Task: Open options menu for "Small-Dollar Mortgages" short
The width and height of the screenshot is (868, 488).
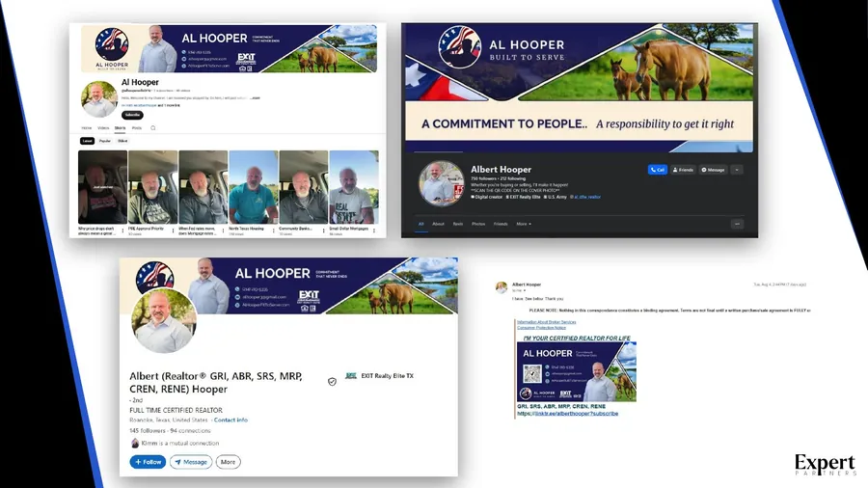Action: pos(374,230)
